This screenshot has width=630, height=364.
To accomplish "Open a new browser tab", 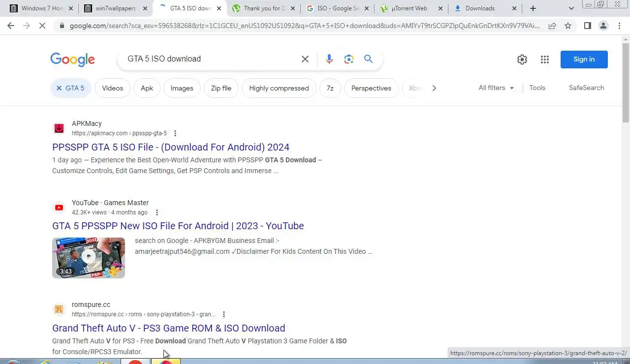I will tap(533, 8).
